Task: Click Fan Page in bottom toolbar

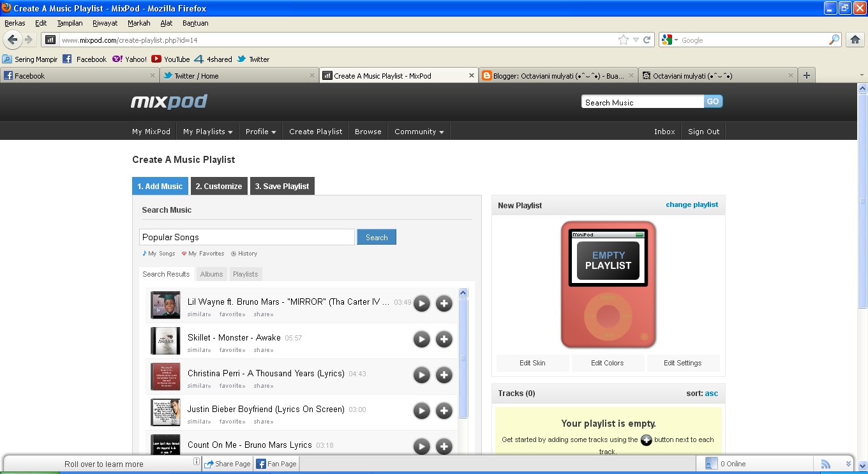Action: click(x=276, y=464)
